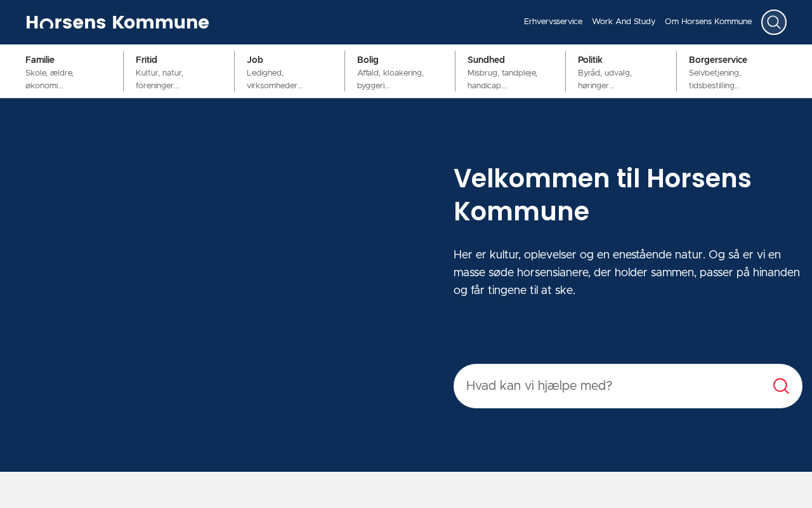Open the Sundhed menu

(510, 72)
